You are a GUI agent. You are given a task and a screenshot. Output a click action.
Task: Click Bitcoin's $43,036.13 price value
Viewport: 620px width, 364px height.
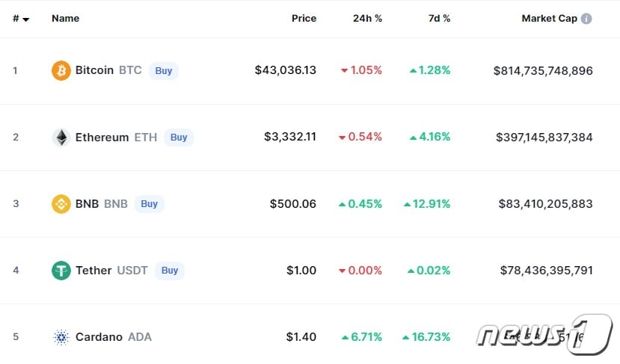[285, 70]
